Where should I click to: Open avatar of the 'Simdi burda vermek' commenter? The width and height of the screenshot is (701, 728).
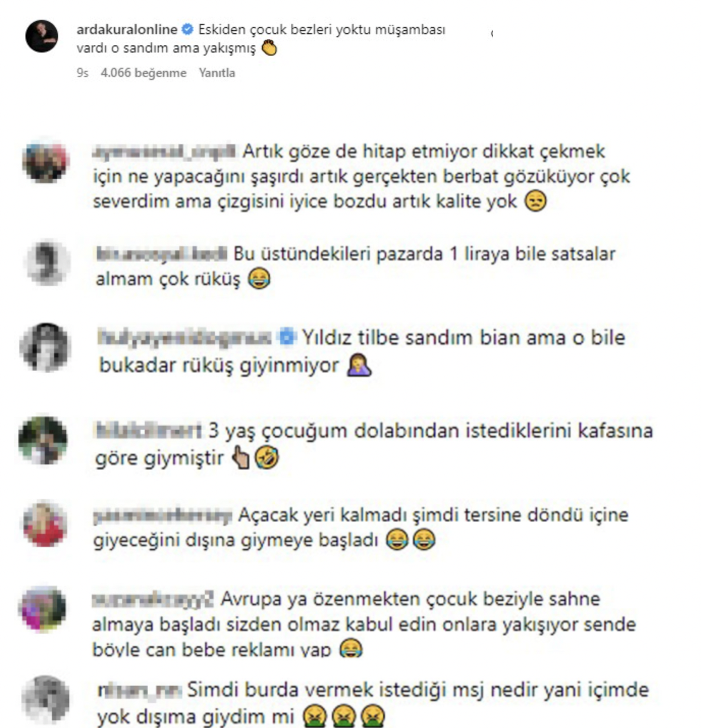click(46, 699)
